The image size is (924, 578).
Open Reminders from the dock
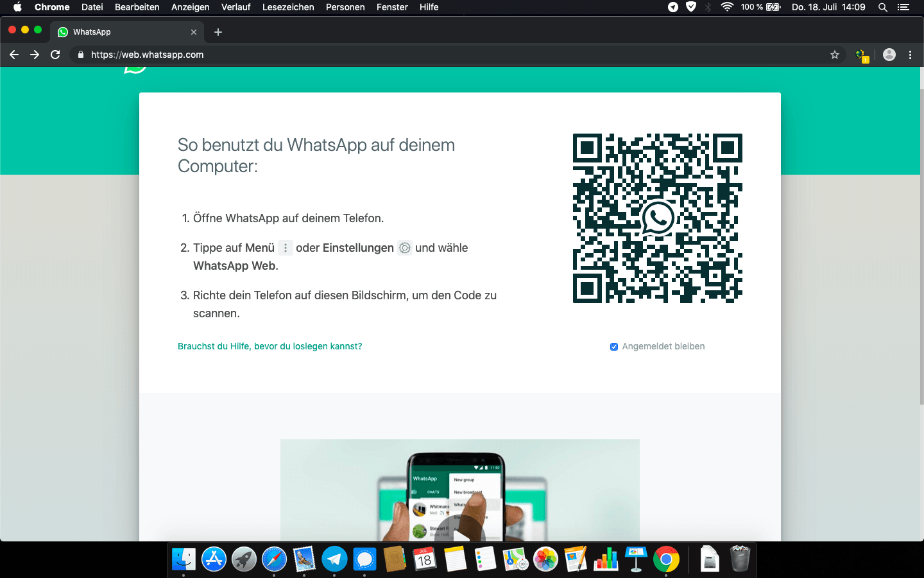click(x=485, y=559)
